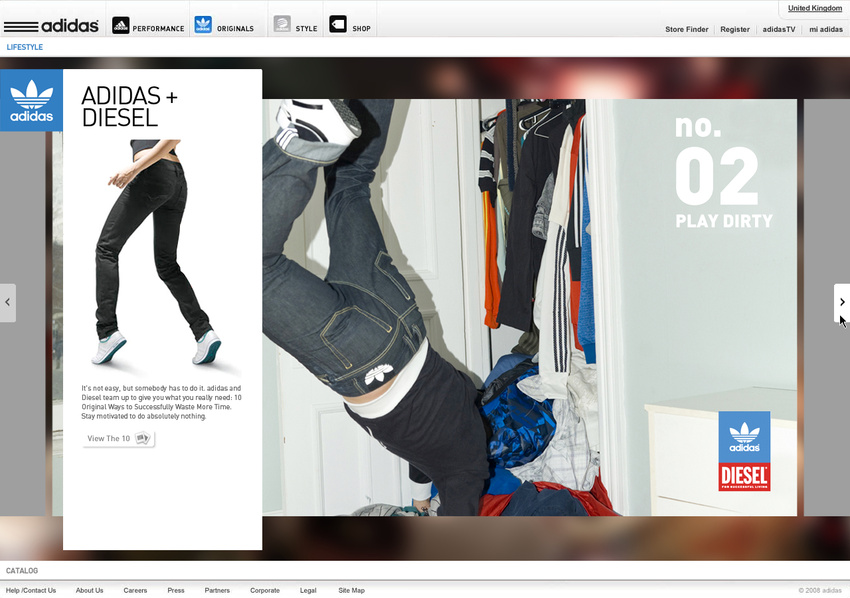850x598 pixels.
Task: Go to previous slide with left arrow
Action: 8,303
